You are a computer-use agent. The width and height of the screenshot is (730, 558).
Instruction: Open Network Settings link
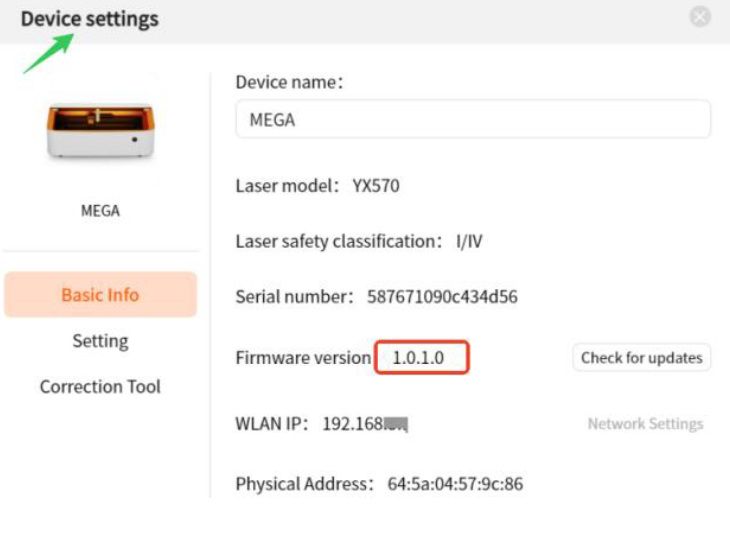pos(645,424)
